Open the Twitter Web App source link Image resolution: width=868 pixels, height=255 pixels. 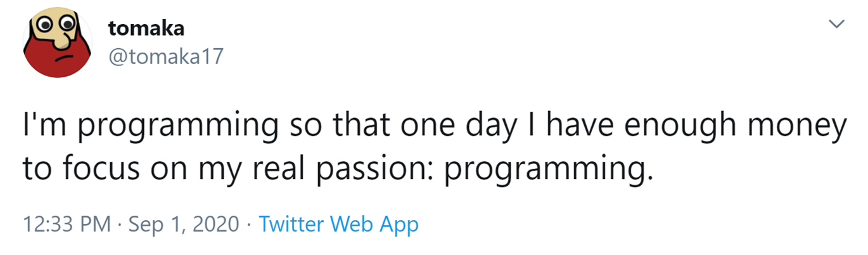(x=339, y=224)
